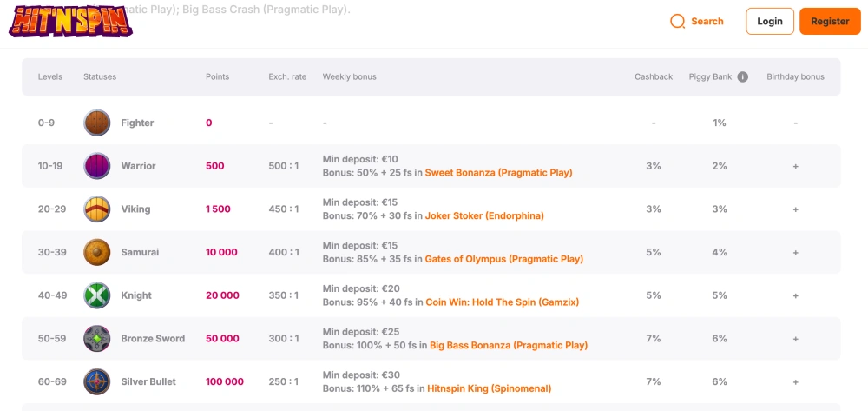This screenshot has height=411, width=868.
Task: Open Big Bass Bonanza (Pragmatic Play) link
Action: [509, 346]
